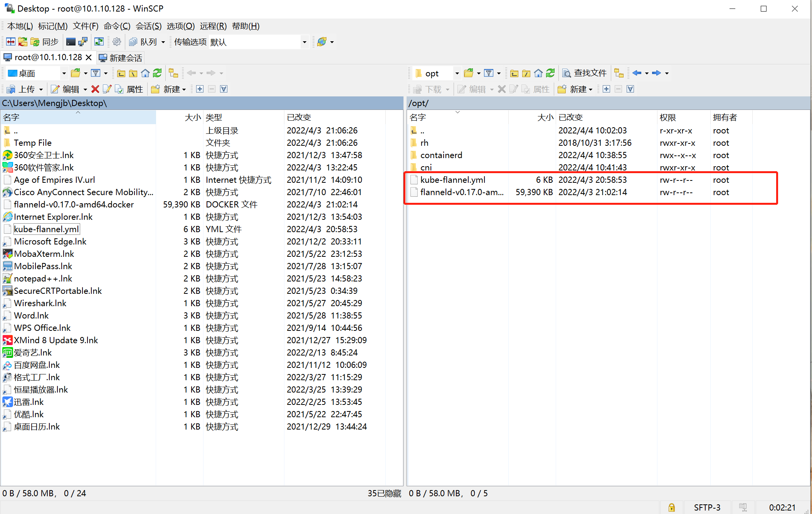812x514 pixels.
Task: Click the 同步 synchronize button
Action: pos(44,42)
